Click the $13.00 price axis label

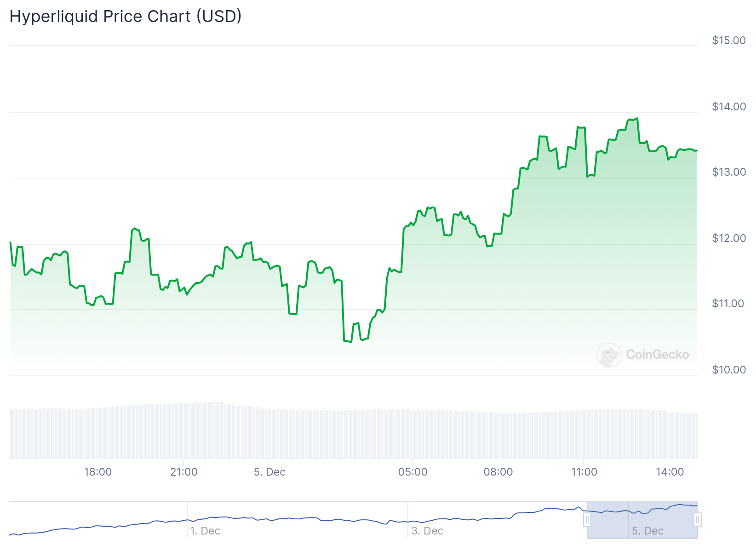[729, 172]
